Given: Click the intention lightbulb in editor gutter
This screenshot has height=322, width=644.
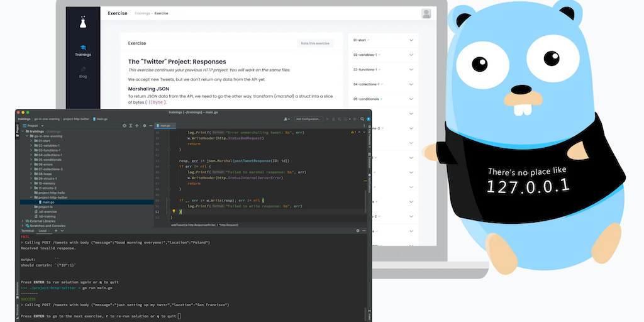Looking at the screenshot, I should click(174, 212).
